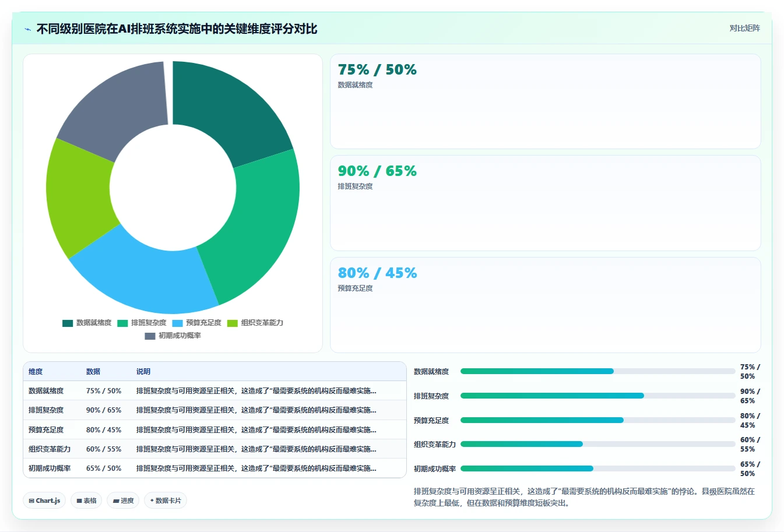784x532 pixels.
Task: Select the 排班复杂度 table row name
Action: coord(46,410)
